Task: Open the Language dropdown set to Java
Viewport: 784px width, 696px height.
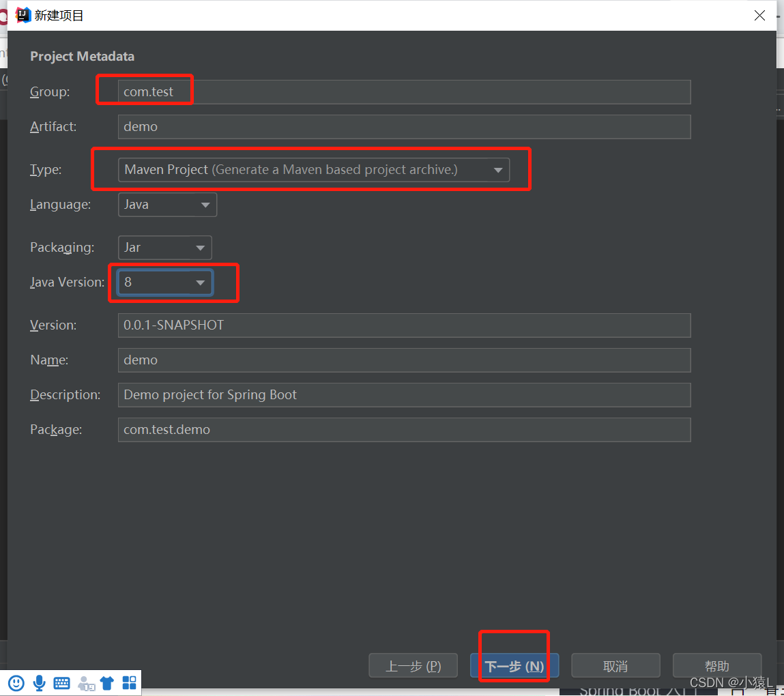Action: point(167,205)
